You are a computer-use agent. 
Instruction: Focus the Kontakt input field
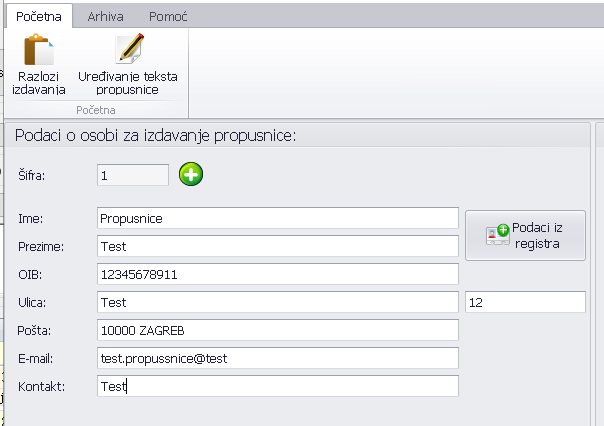[x=277, y=386]
